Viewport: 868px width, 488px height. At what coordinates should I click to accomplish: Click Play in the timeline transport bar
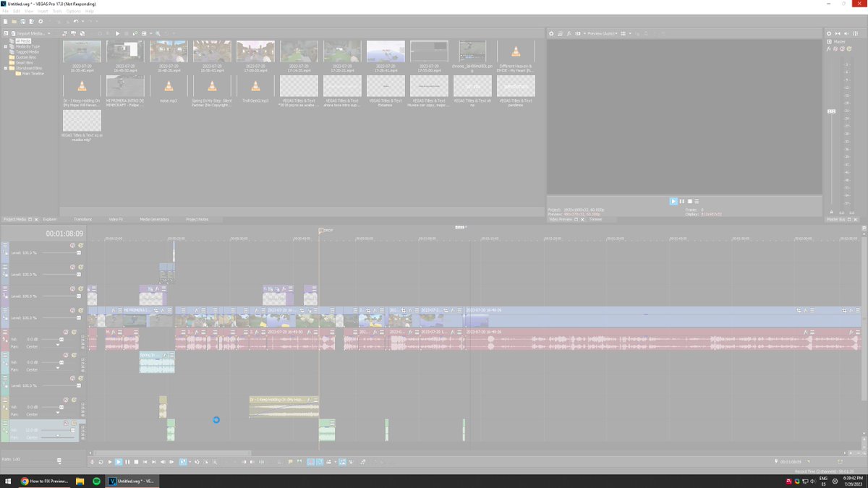pos(119,461)
